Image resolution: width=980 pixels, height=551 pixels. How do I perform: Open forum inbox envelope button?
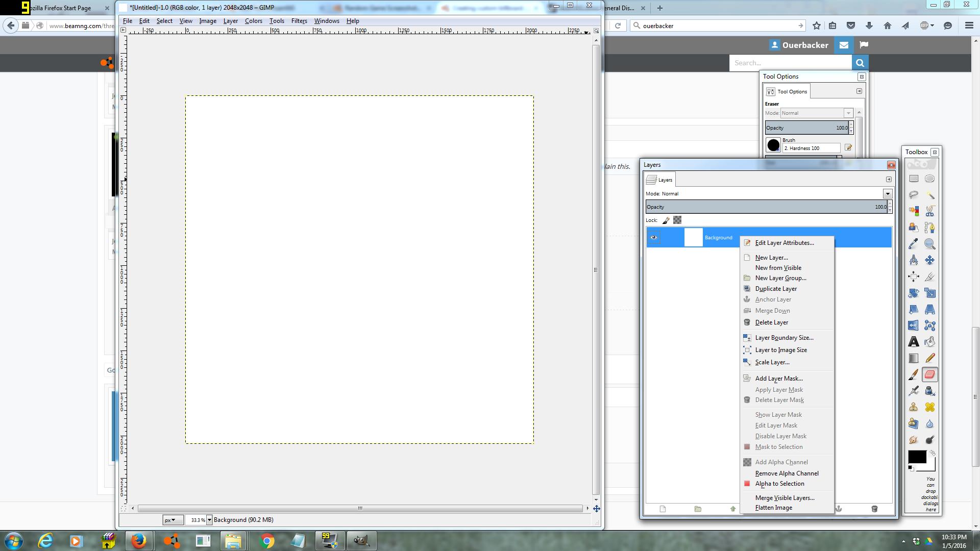pos(844,45)
